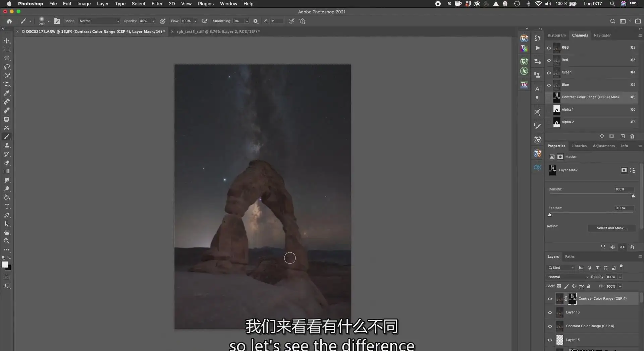Select Alpha 2 channel thumbnail
644x351 pixels.
point(556,122)
